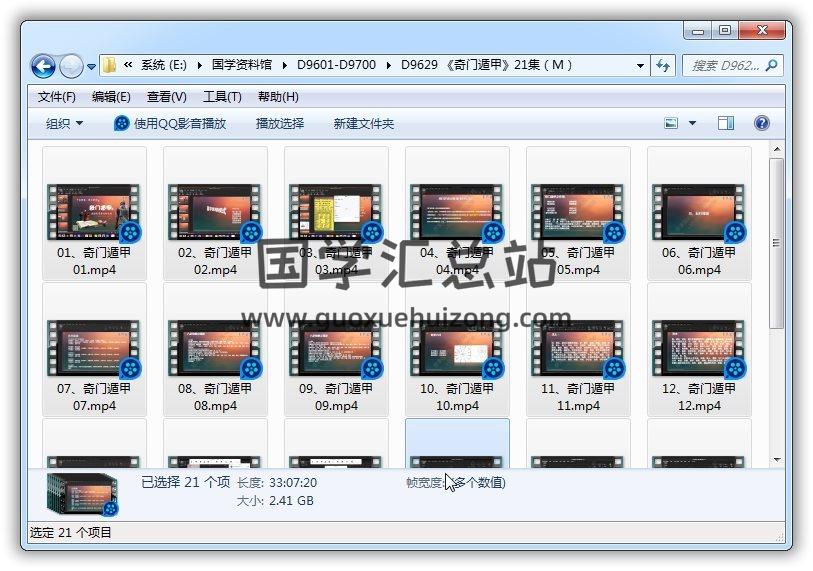Select video 05、奇门遁甲05.mp4
The image size is (813, 571).
click(x=578, y=214)
